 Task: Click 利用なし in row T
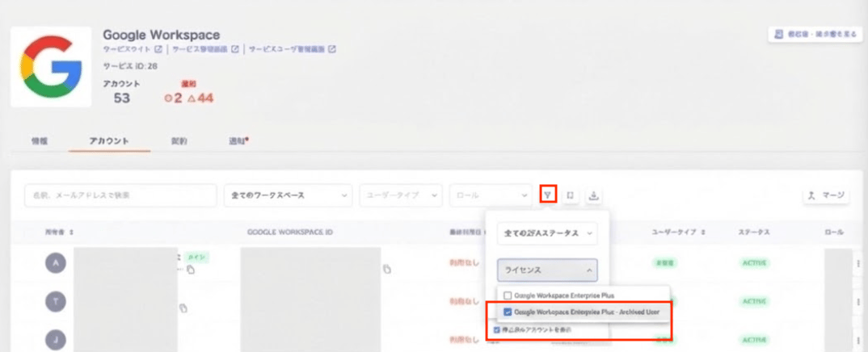coord(464,302)
